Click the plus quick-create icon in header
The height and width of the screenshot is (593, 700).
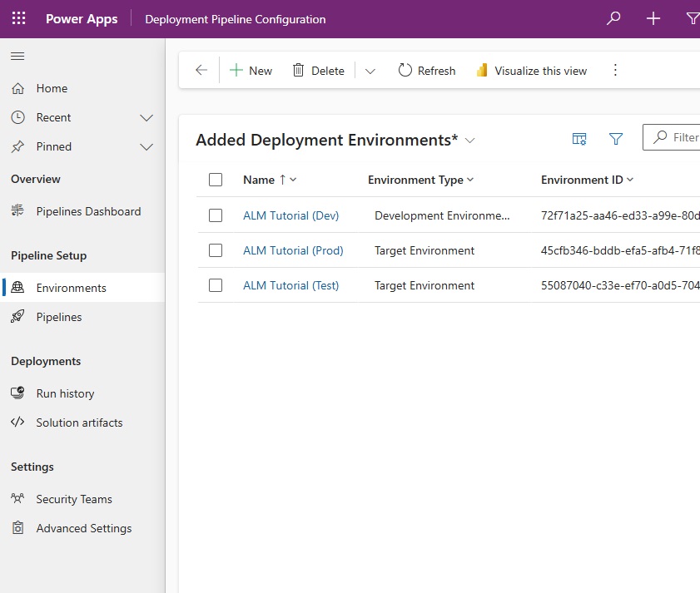pos(653,19)
